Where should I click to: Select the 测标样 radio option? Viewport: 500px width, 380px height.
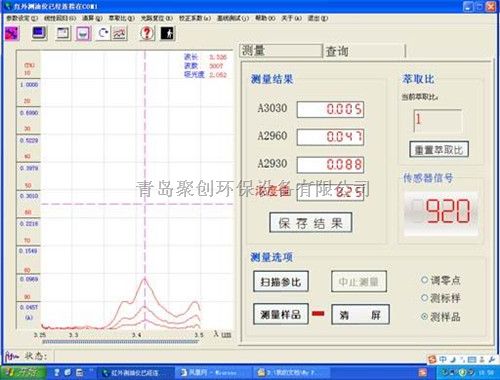click(x=441, y=298)
